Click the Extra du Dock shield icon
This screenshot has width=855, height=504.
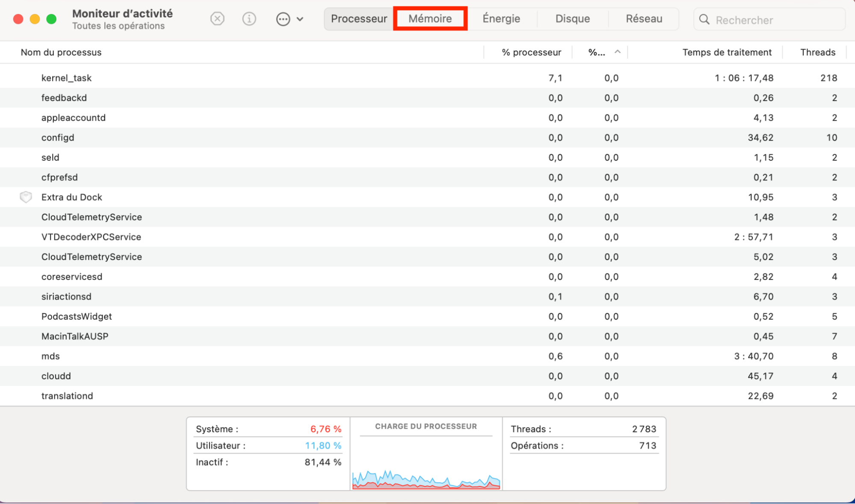(26, 197)
